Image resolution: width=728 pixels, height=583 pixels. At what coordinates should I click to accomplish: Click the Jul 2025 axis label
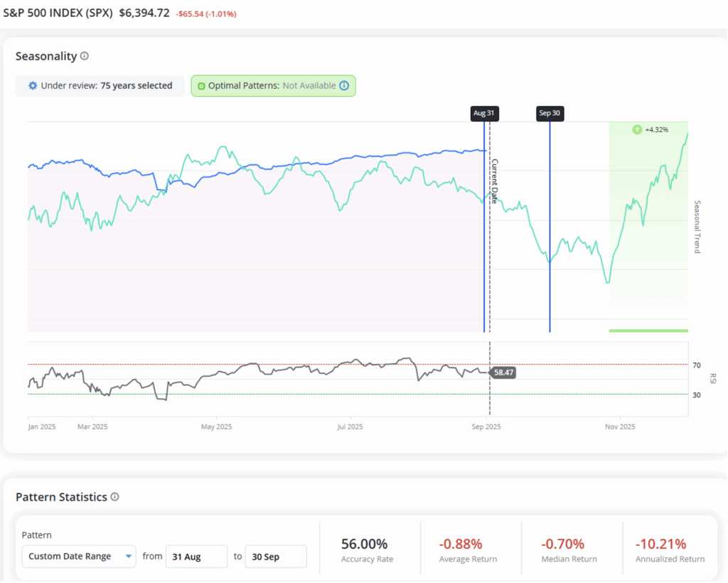pos(350,427)
